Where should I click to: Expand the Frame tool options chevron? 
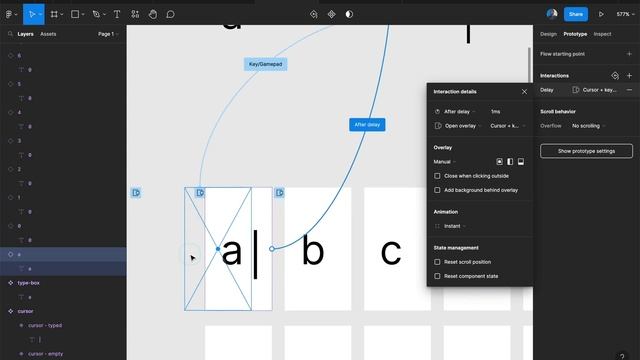coord(62,15)
